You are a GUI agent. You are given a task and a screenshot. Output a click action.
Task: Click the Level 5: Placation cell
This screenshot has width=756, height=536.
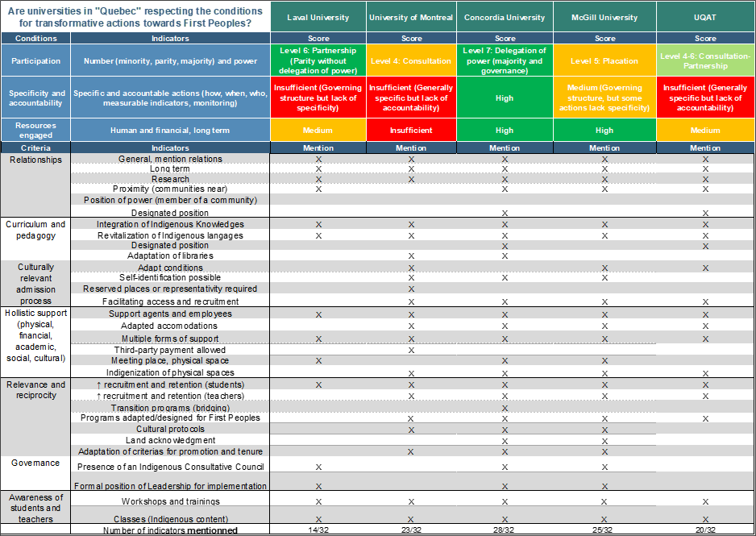[x=604, y=61]
